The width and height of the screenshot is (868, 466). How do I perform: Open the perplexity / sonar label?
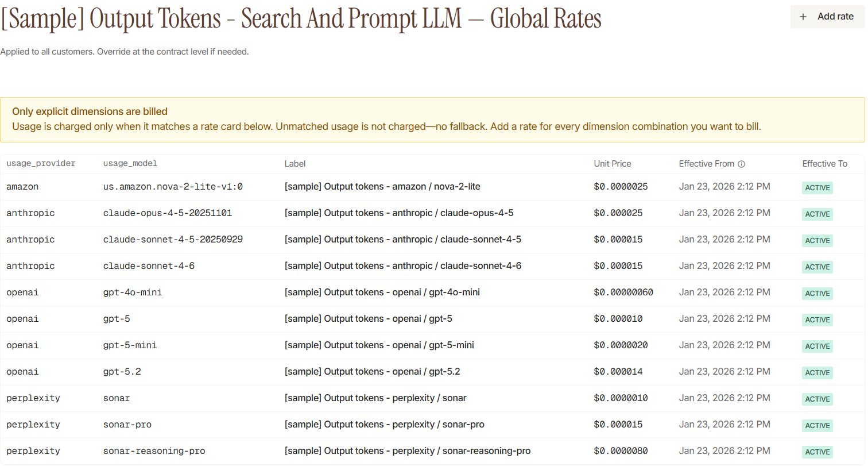coord(375,398)
